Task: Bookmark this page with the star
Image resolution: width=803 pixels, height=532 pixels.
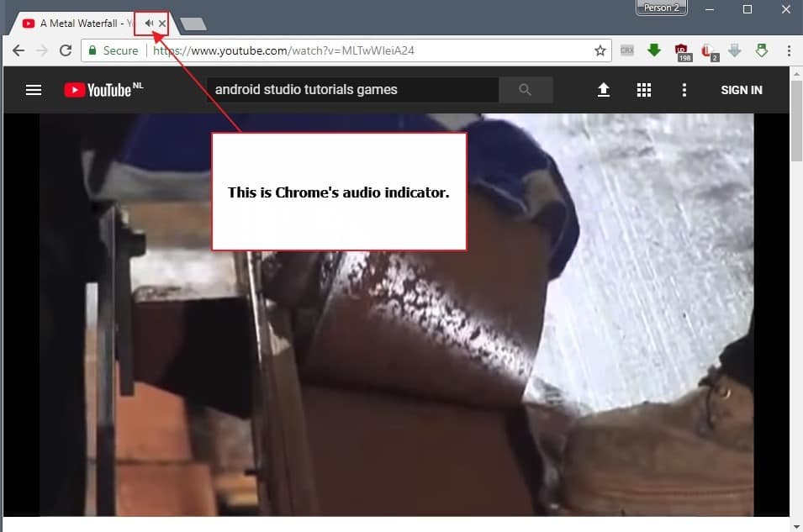Action: pos(600,50)
